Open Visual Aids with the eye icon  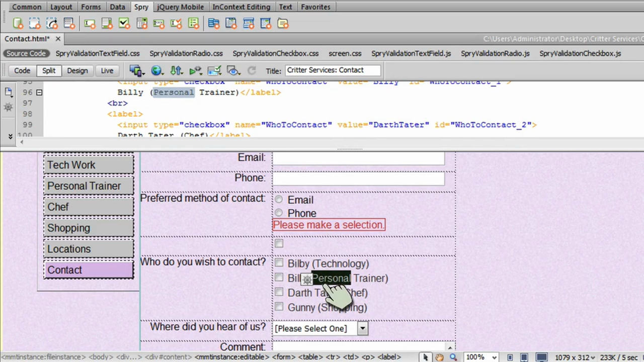[232, 70]
